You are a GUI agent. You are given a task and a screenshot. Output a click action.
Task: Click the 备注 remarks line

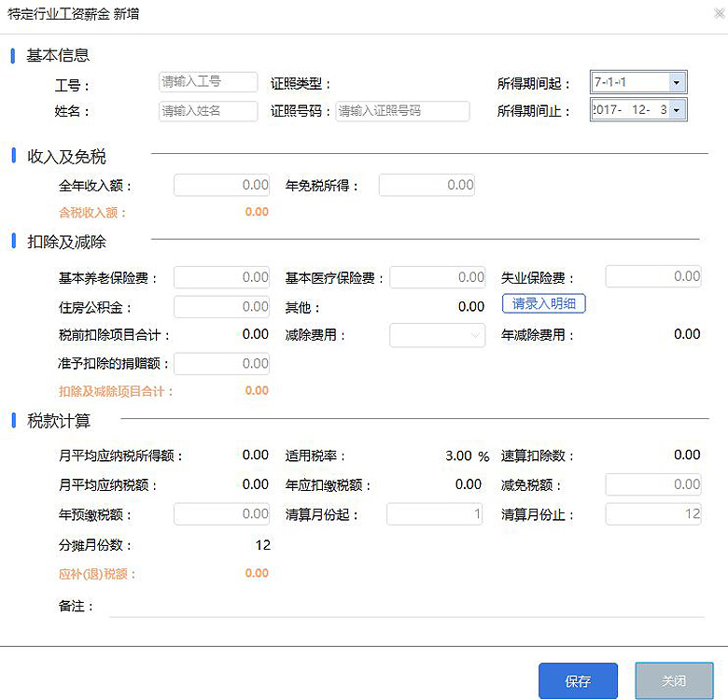[x=406, y=607]
